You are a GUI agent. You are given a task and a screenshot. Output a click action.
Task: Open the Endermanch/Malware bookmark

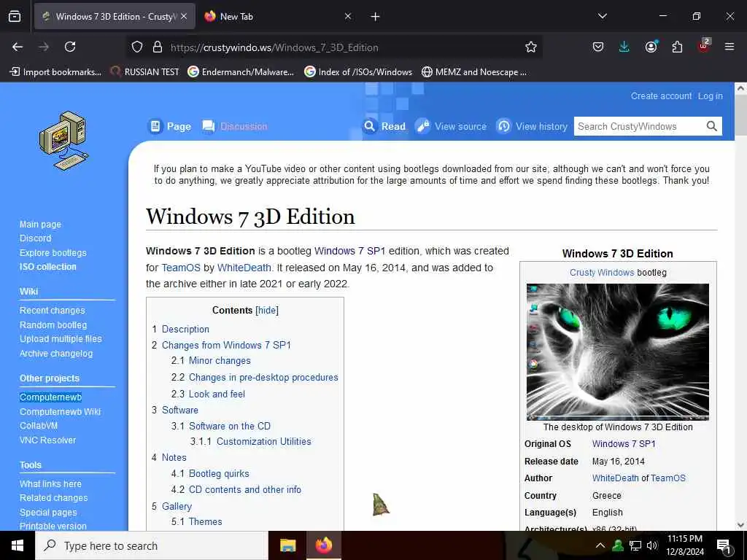(241, 72)
